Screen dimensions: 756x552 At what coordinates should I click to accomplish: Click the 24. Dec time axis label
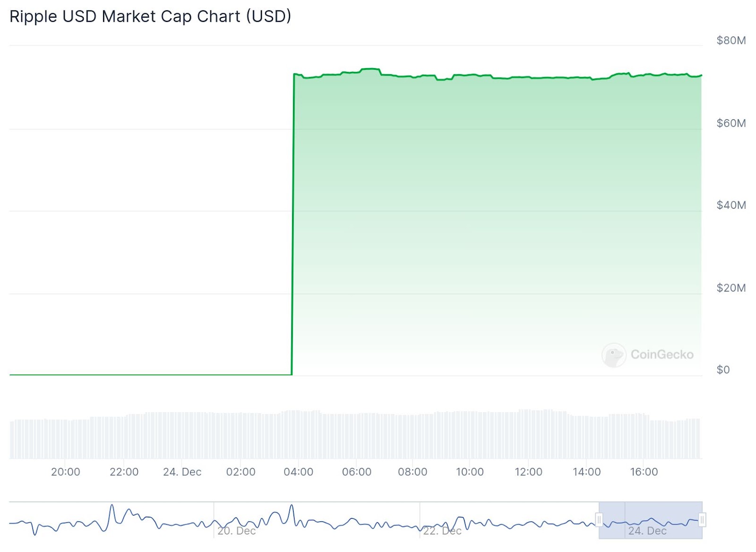coord(182,472)
